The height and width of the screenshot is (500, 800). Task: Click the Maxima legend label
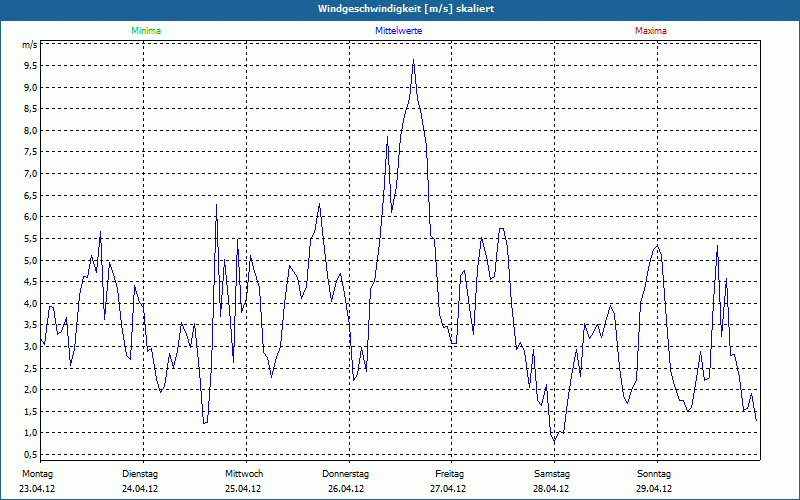tap(651, 31)
